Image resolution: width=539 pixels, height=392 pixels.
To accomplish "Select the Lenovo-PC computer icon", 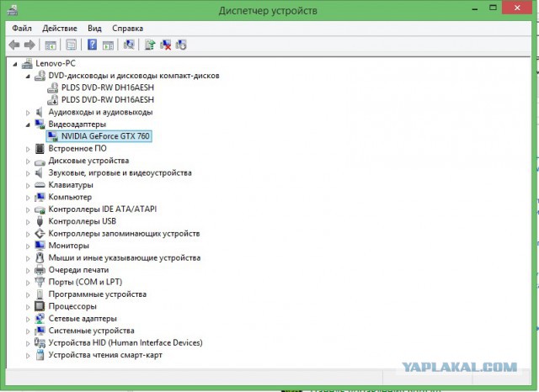I will (27, 63).
